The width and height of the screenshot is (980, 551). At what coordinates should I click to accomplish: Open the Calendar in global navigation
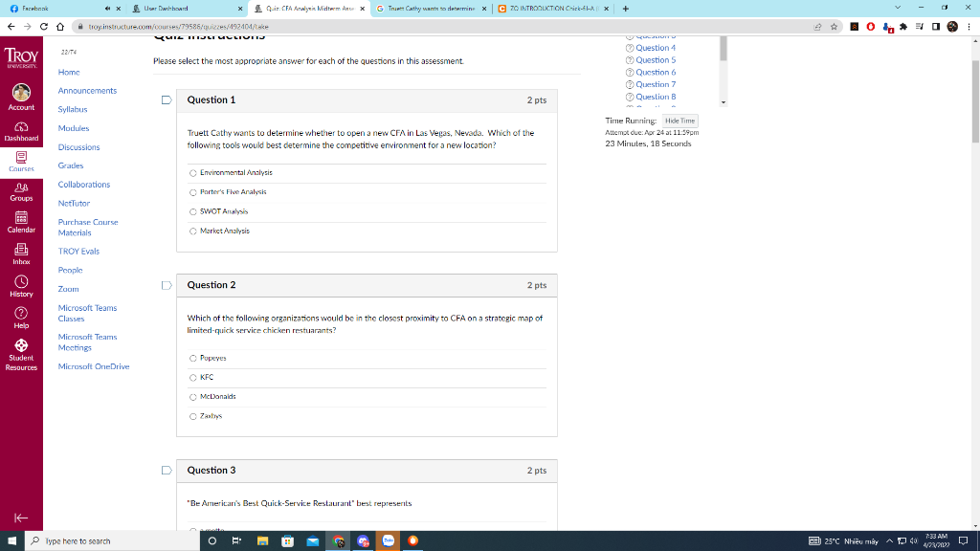21,222
